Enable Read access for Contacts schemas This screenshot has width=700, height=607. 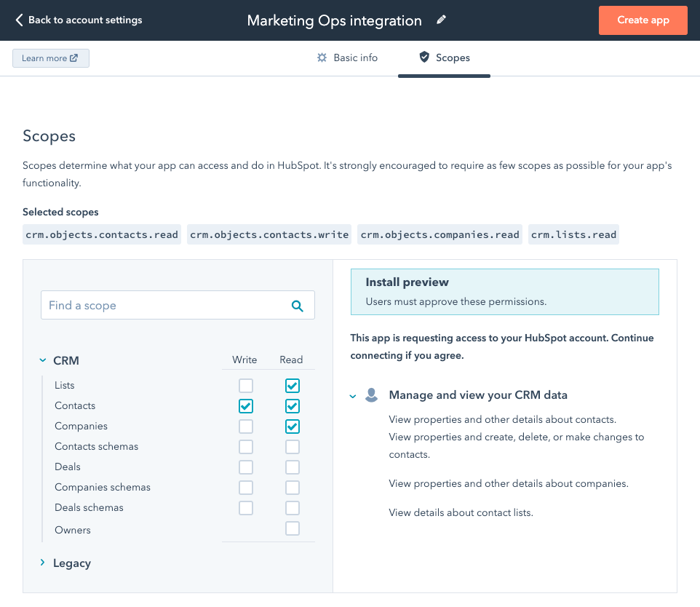click(x=292, y=446)
